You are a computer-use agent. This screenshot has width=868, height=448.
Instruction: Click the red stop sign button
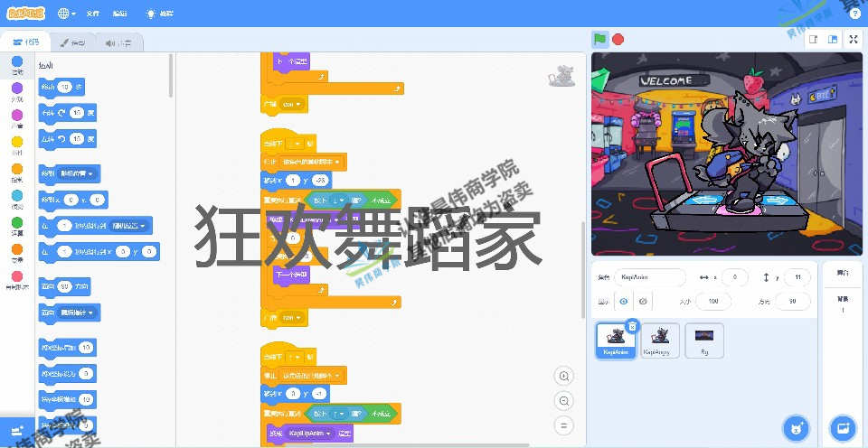618,39
